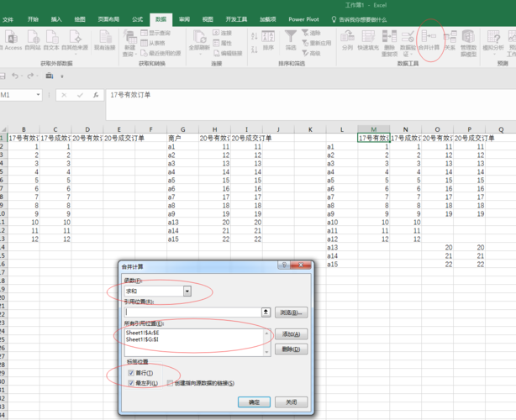
Task: Select Sheet1!$A:$E reference entry
Action: (x=143, y=333)
